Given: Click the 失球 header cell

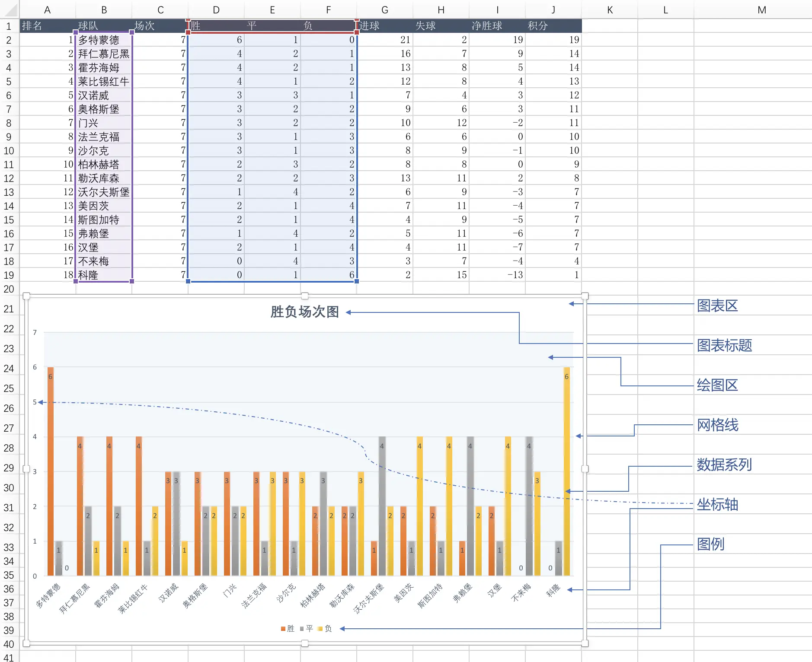Looking at the screenshot, I should 441,26.
